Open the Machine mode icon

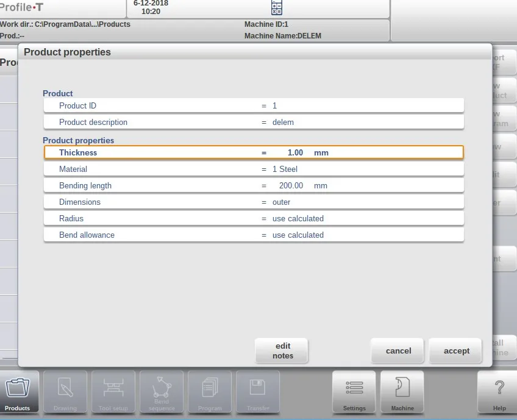pos(402,392)
